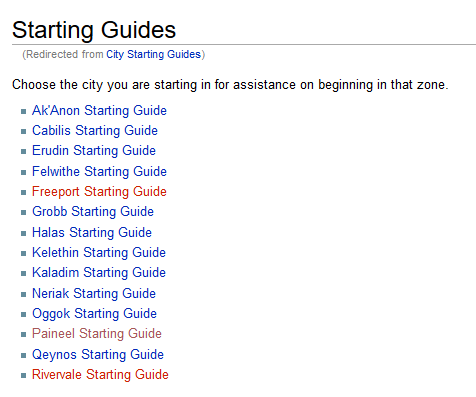Click the Starting Guides page heading

94,30
